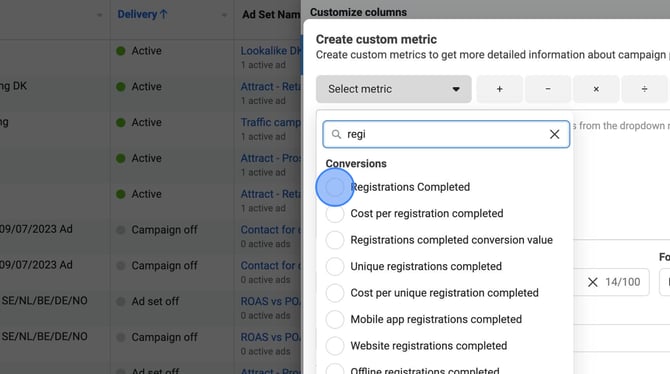The width and height of the screenshot is (670, 374).
Task: Select Registrations completed conversion value option
Action: pos(335,240)
